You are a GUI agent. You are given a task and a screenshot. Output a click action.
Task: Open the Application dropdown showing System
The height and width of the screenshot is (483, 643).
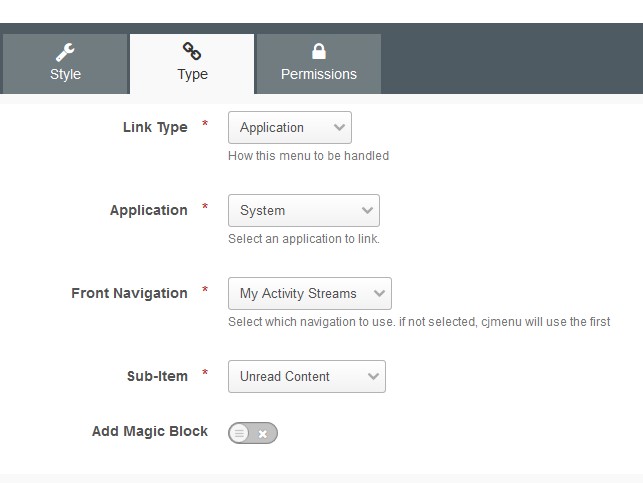[304, 210]
